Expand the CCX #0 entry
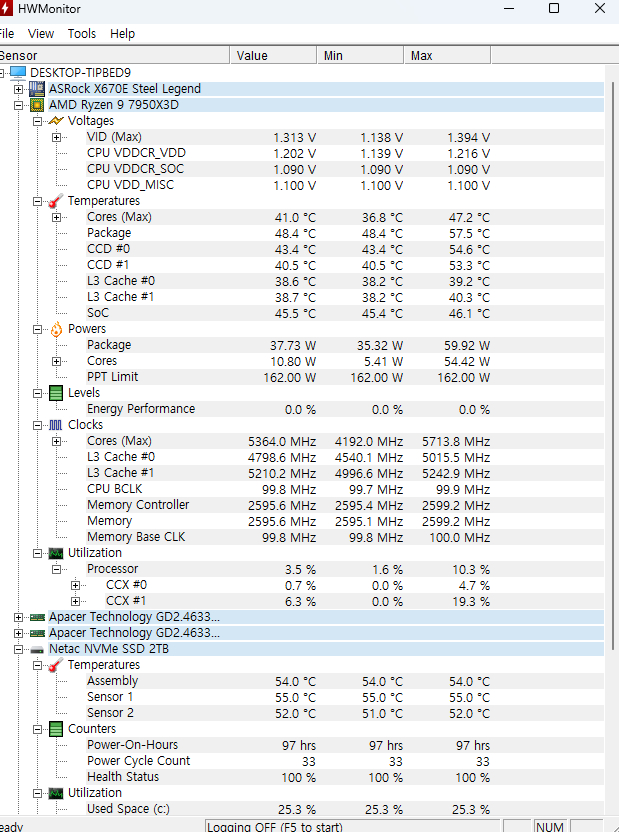This screenshot has height=832, width=619. click(75, 585)
